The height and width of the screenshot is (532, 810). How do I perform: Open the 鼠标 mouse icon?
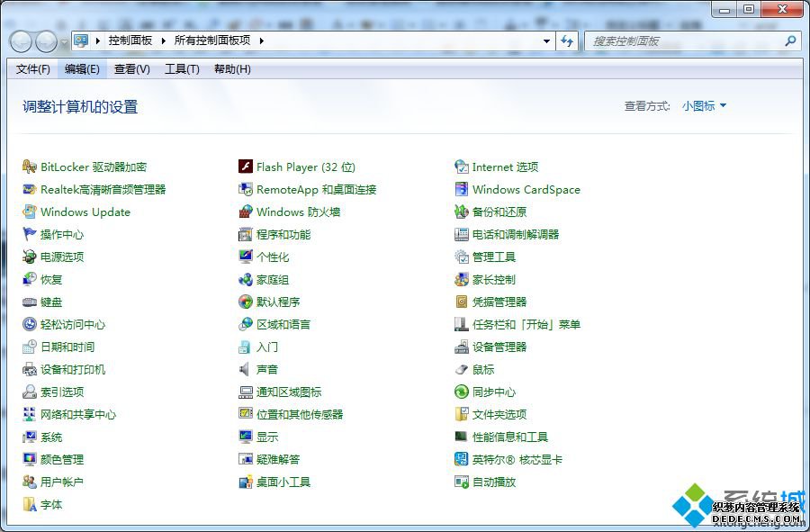(x=462, y=369)
